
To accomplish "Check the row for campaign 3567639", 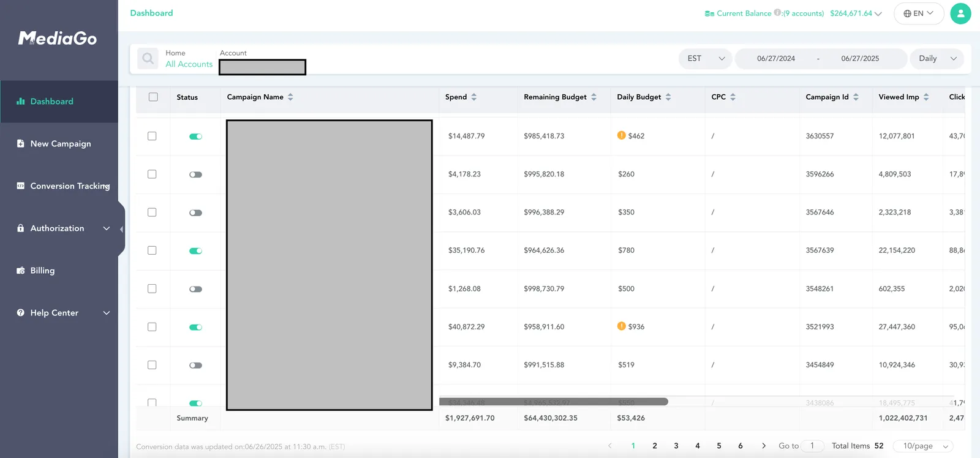I will [152, 250].
